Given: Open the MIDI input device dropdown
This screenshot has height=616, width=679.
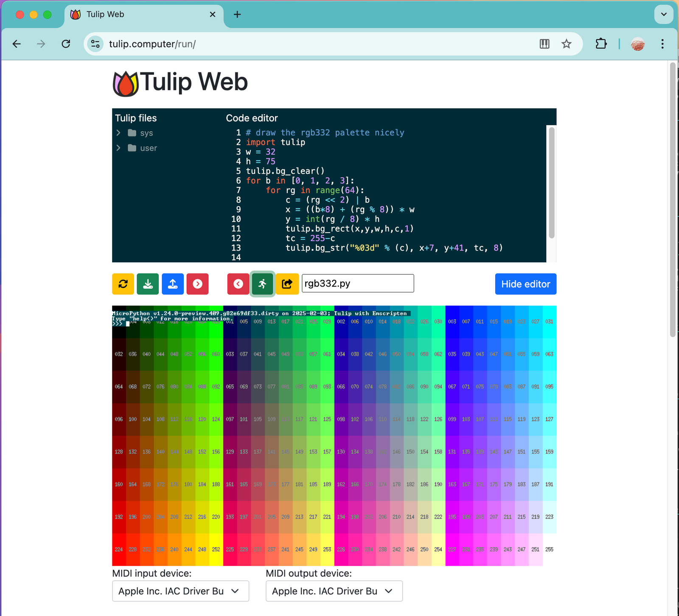Looking at the screenshot, I should 180,591.
